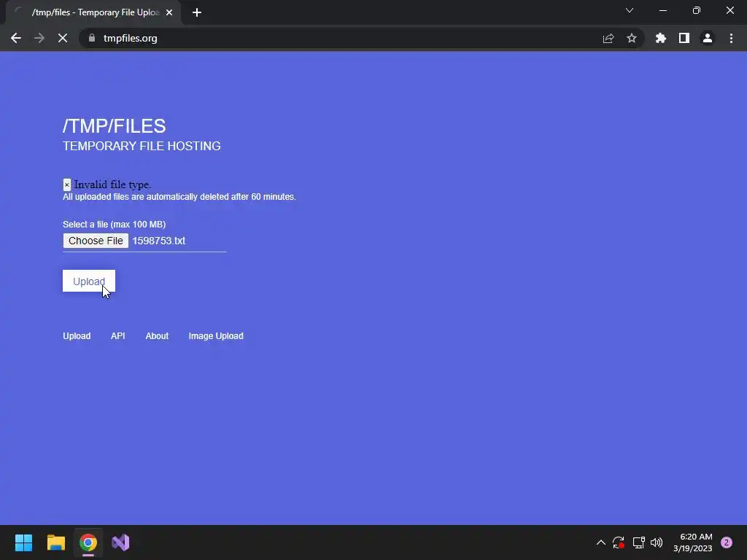
Task: Click the forward navigation arrow
Action: click(x=39, y=38)
